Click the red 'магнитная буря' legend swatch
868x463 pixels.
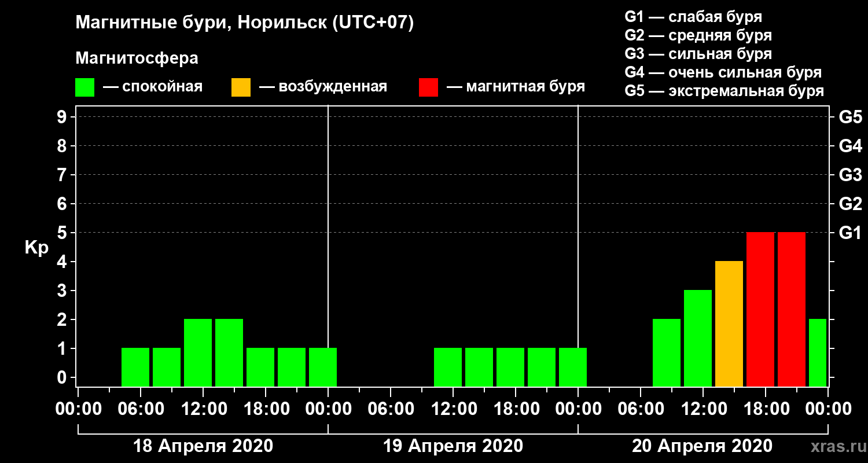[429, 87]
